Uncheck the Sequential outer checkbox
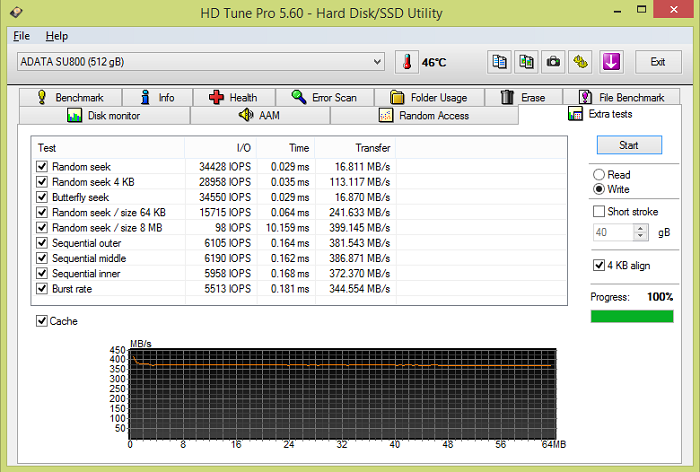 [x=42, y=243]
